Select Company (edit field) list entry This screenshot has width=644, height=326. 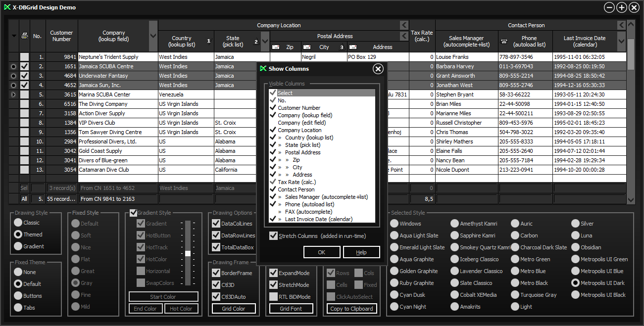point(301,123)
